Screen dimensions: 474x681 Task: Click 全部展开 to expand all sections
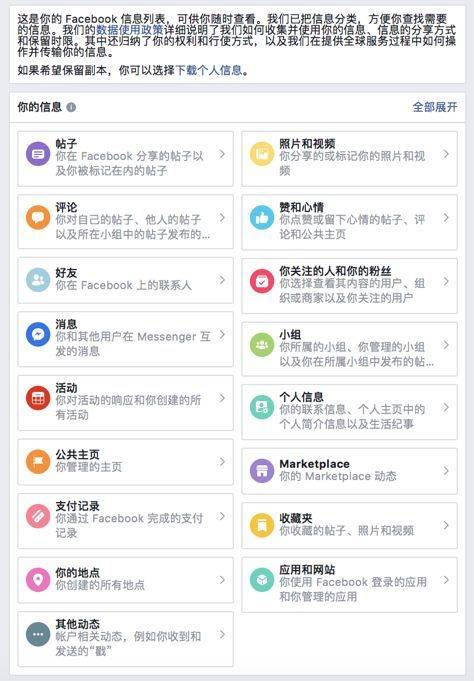tap(434, 107)
